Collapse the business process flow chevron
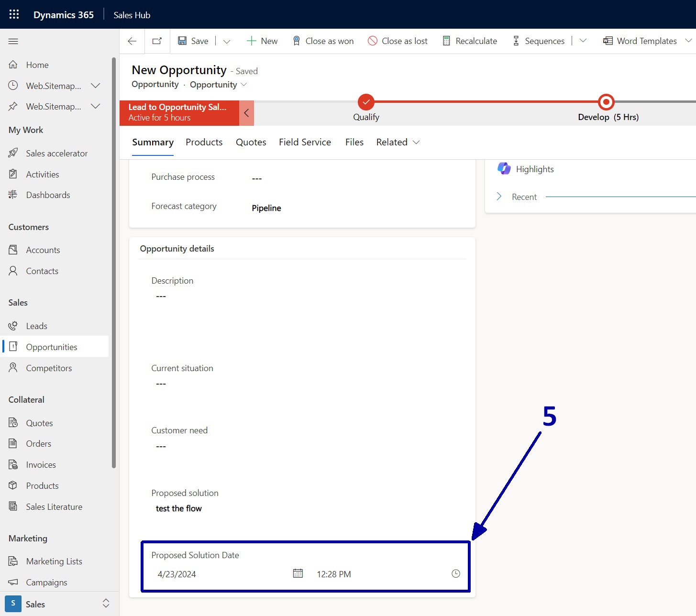The height and width of the screenshot is (616, 696). (x=246, y=113)
